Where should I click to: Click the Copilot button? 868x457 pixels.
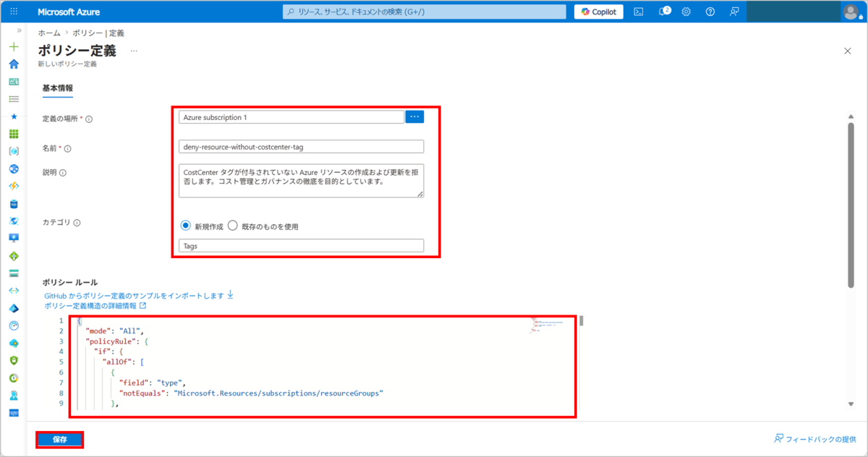[598, 12]
